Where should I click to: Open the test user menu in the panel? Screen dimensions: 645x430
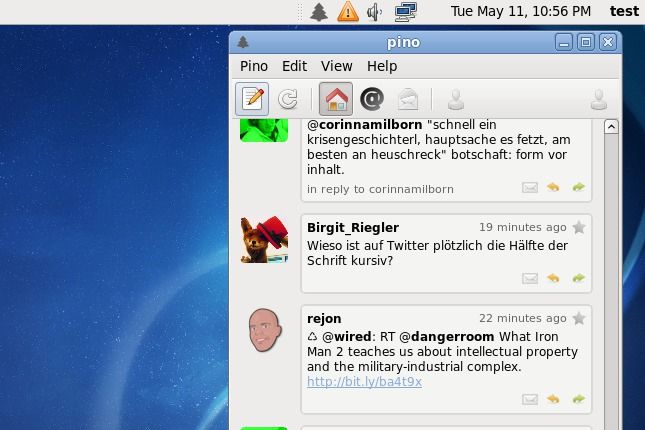[624, 11]
